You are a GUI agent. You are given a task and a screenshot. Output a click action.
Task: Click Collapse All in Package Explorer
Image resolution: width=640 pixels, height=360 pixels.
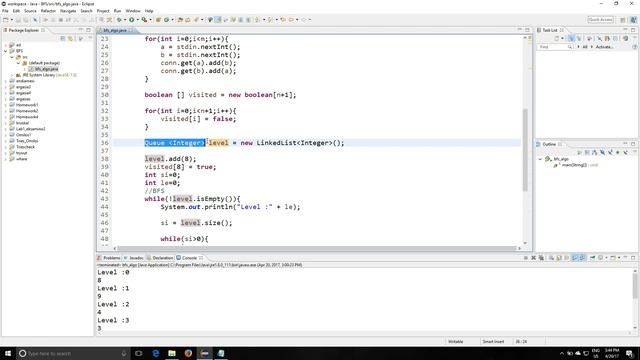62,38
